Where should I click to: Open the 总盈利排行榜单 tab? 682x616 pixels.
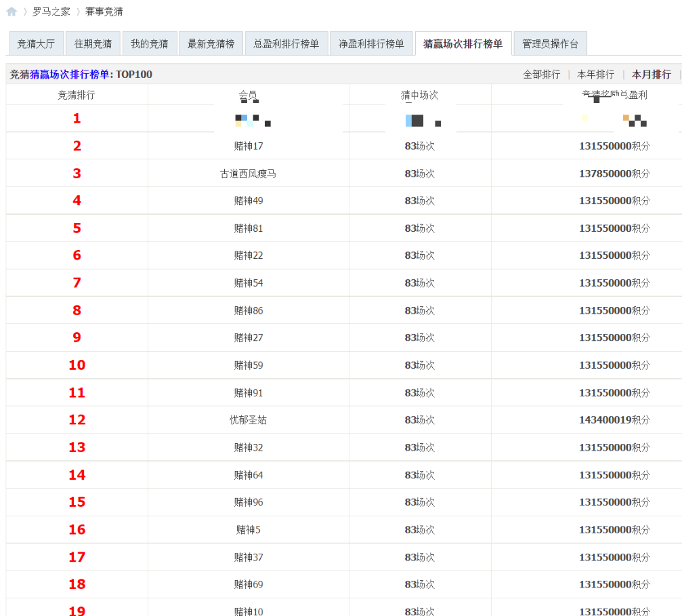286,44
